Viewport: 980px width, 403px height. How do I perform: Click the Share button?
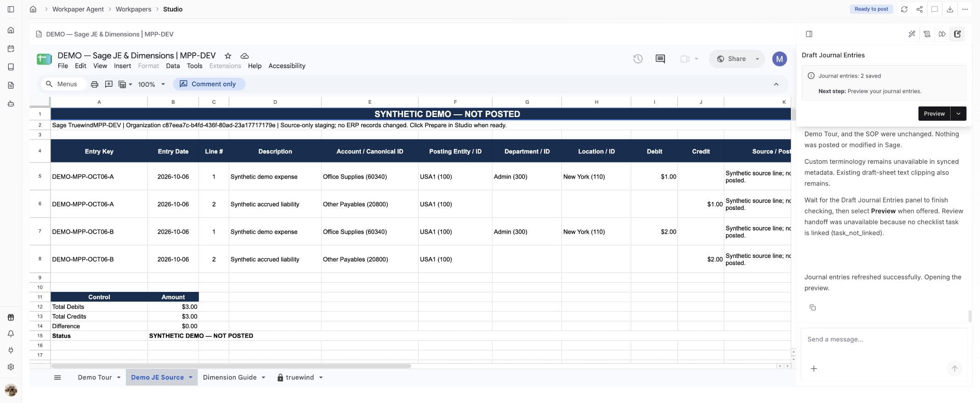(x=731, y=59)
